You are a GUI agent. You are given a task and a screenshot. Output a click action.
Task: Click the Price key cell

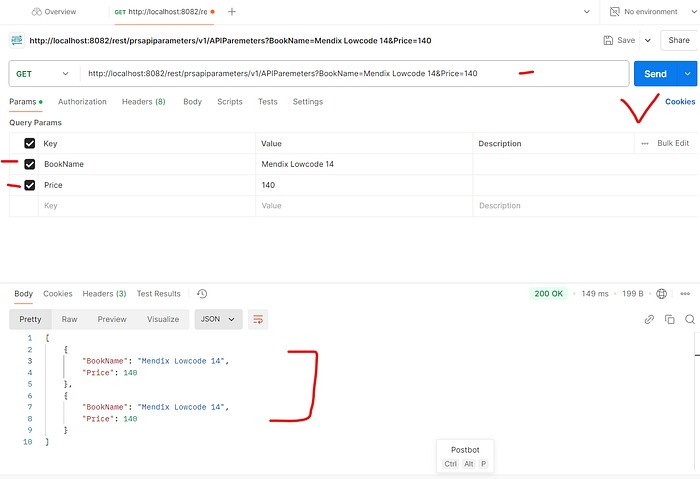click(x=147, y=185)
